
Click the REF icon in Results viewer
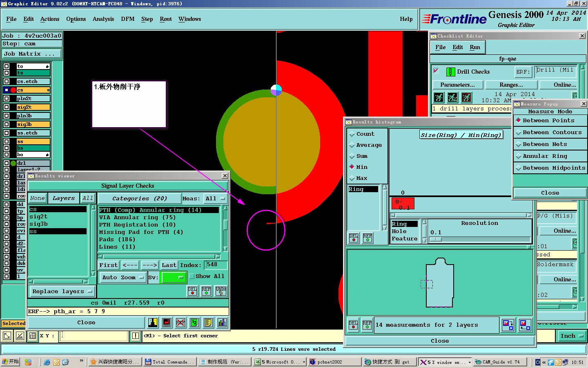[206, 291]
